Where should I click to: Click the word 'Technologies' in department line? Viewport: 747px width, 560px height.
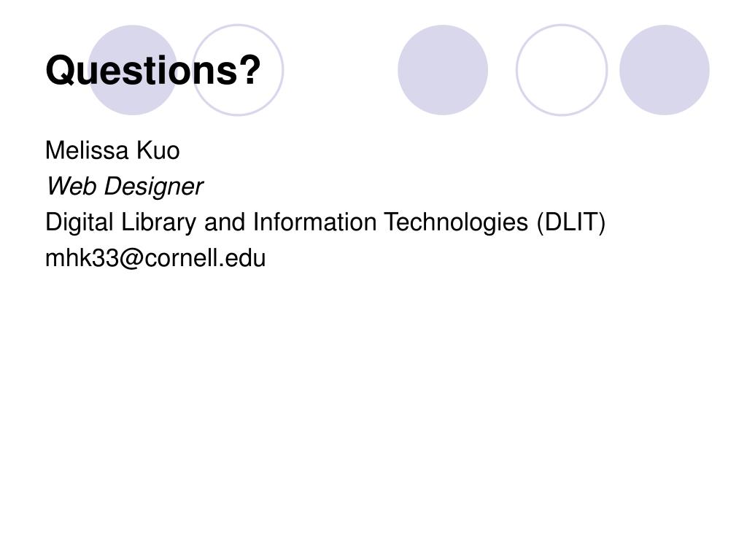coord(456,222)
